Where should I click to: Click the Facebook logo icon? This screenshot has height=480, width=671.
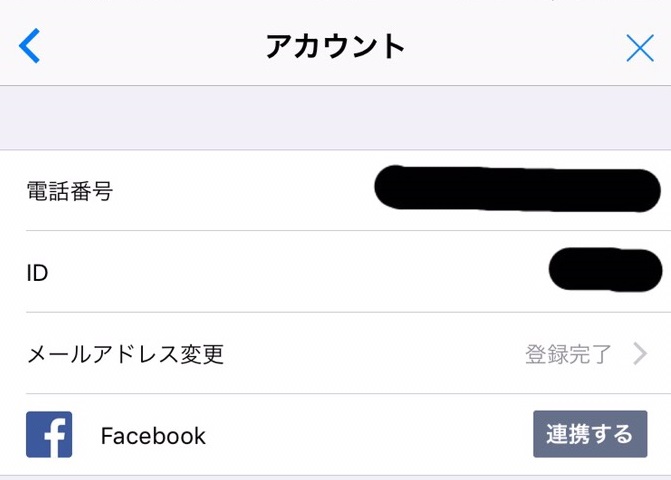[x=49, y=435]
